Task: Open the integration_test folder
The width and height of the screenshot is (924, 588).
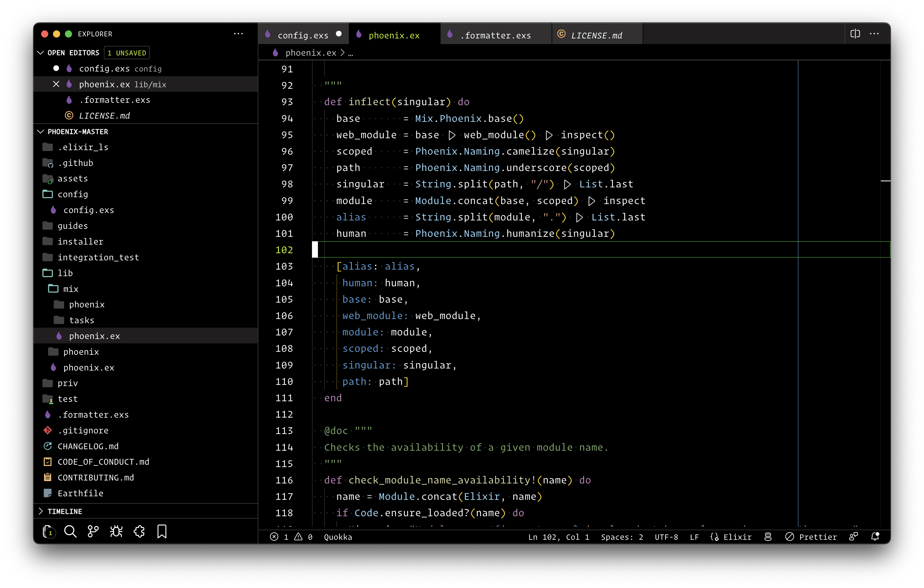Action: click(146, 257)
